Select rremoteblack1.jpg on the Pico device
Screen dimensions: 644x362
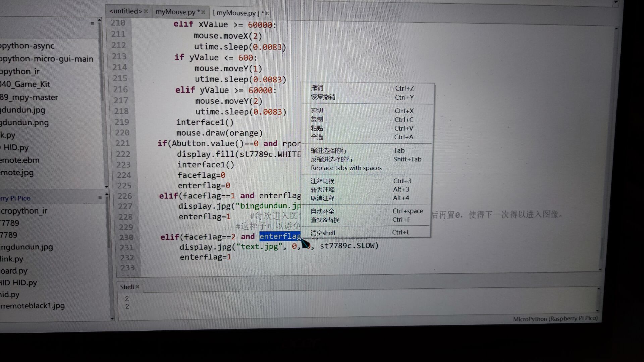(33, 306)
